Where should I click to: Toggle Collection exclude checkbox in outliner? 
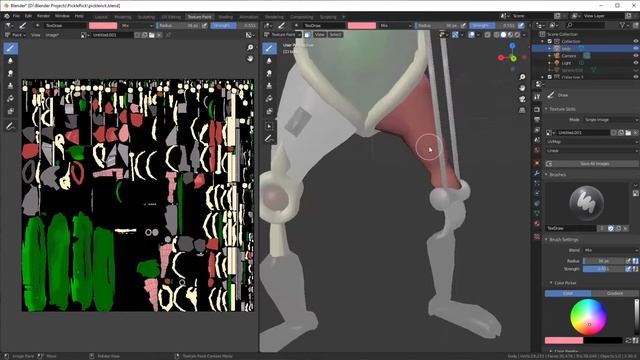tap(550, 41)
